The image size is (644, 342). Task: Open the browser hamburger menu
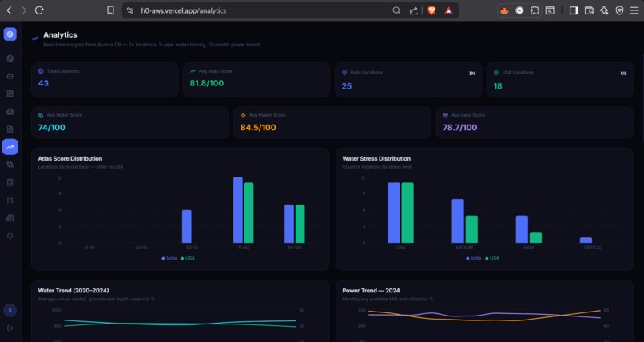pos(634,10)
